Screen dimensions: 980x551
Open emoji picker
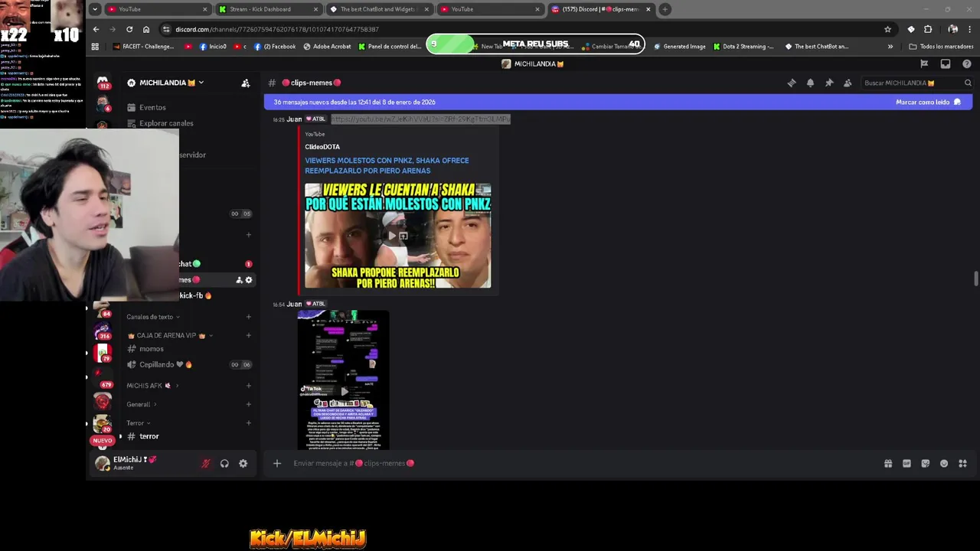944,463
